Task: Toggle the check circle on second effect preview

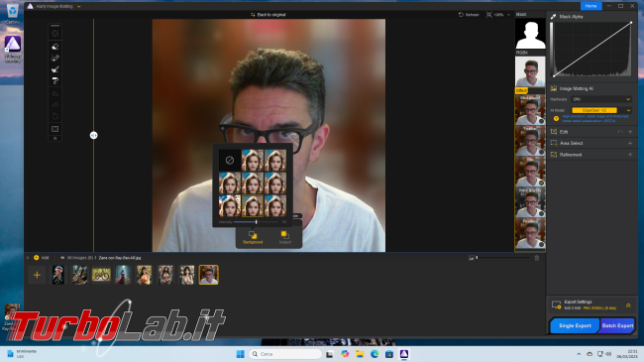Action: (x=541, y=152)
